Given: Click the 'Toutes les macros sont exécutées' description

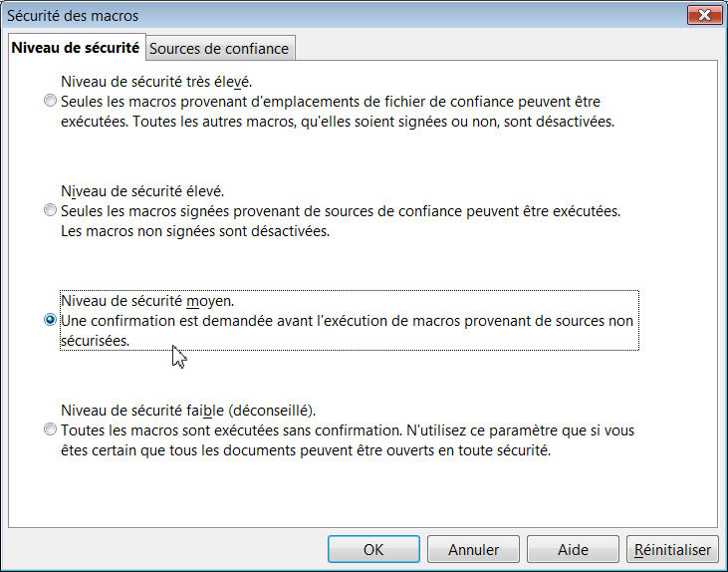Looking at the screenshot, I should point(347,431).
